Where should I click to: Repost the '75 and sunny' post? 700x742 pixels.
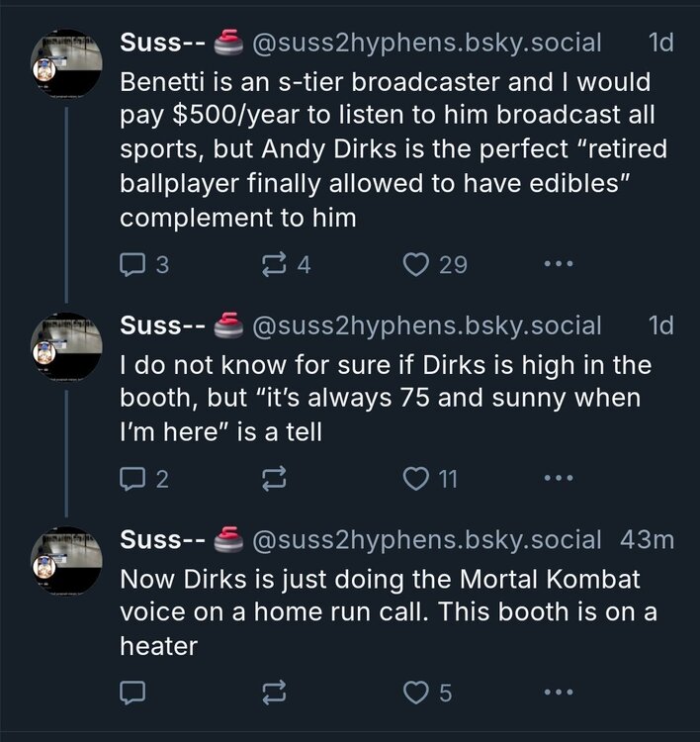(x=272, y=479)
